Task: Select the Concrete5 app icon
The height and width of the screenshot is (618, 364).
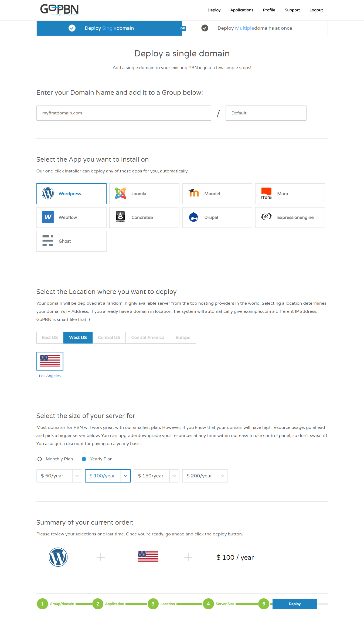Action: click(x=120, y=217)
